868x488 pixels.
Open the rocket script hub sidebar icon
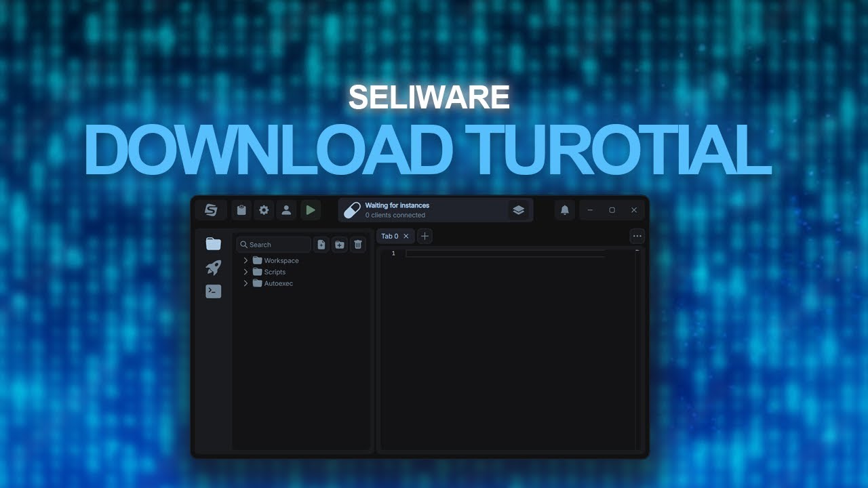[x=214, y=268]
